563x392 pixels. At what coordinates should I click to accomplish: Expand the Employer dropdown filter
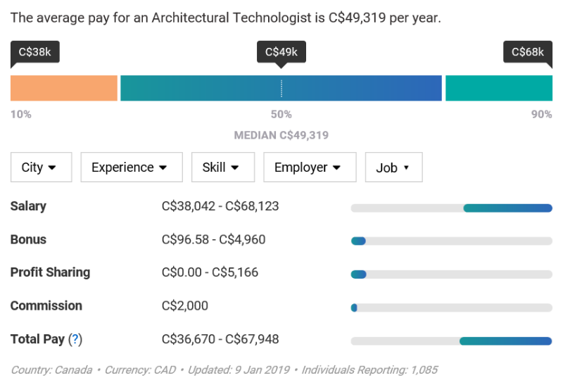click(310, 167)
